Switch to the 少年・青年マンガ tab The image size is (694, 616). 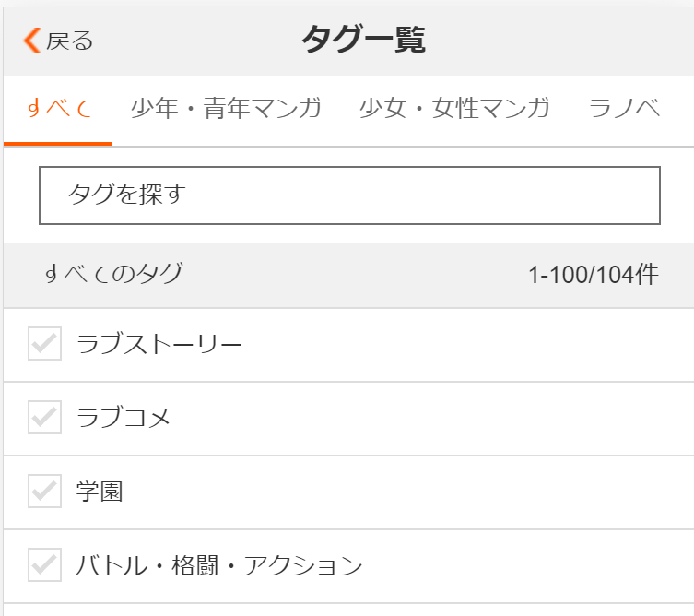[x=226, y=109]
